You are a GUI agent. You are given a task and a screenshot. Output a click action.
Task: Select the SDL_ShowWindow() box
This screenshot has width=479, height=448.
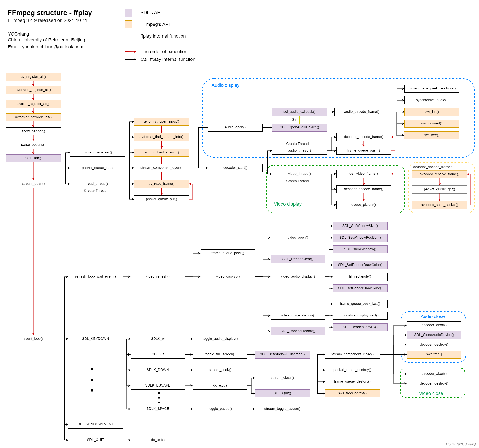coord(360,249)
